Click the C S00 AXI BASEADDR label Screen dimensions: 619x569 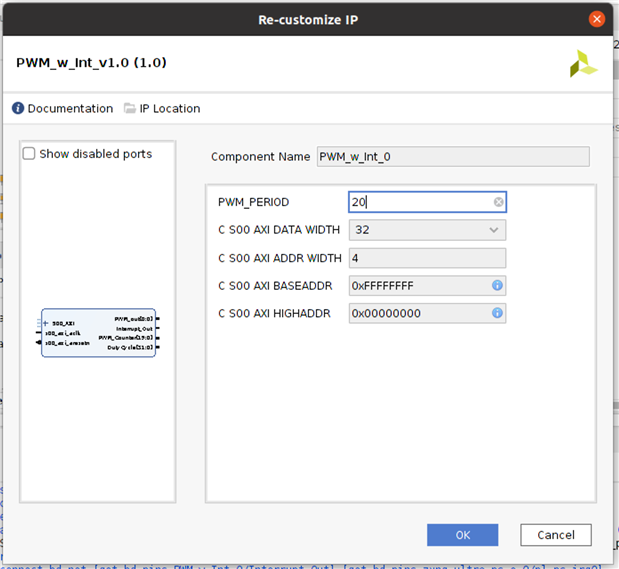[275, 285]
